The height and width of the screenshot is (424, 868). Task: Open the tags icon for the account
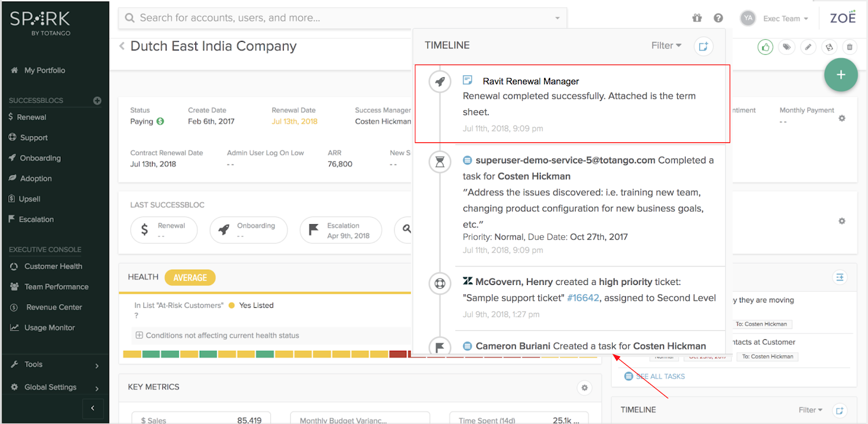(x=787, y=47)
